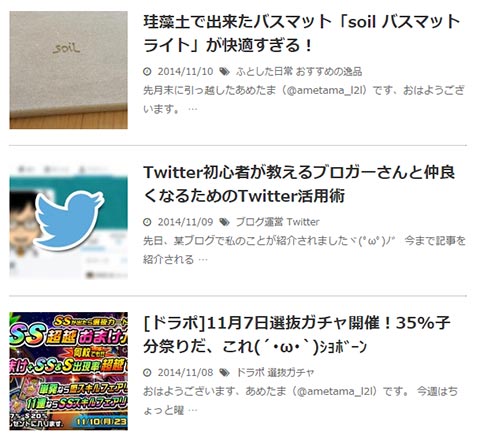
Task: Click the soil bath mat thumbnail image
Action: point(68,70)
